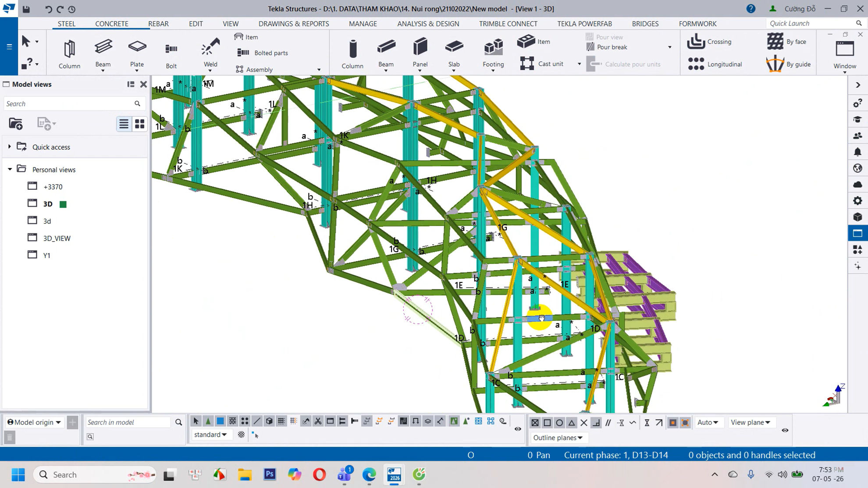The width and height of the screenshot is (868, 488).
Task: Click the green swatch beside 3D view
Action: pyautogui.click(x=63, y=204)
